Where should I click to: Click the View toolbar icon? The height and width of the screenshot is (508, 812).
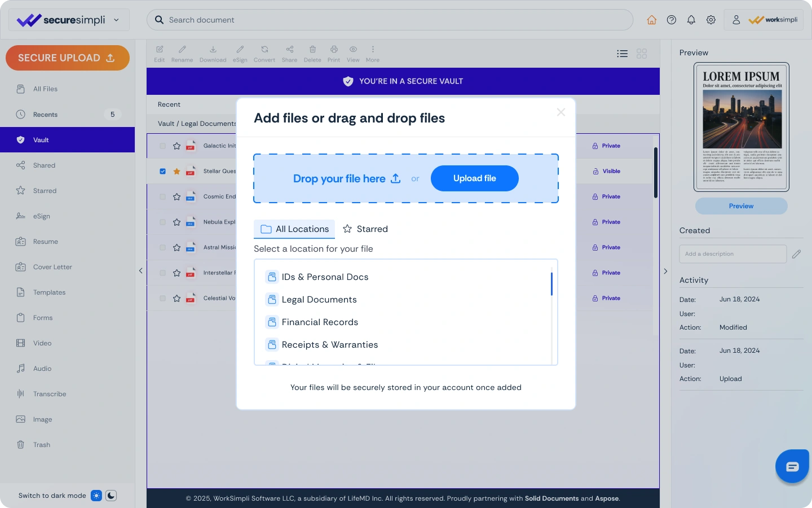[x=353, y=54]
